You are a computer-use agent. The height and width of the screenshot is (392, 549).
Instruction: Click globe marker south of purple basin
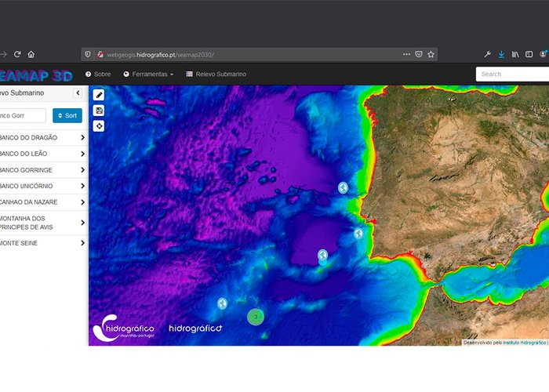click(322, 255)
